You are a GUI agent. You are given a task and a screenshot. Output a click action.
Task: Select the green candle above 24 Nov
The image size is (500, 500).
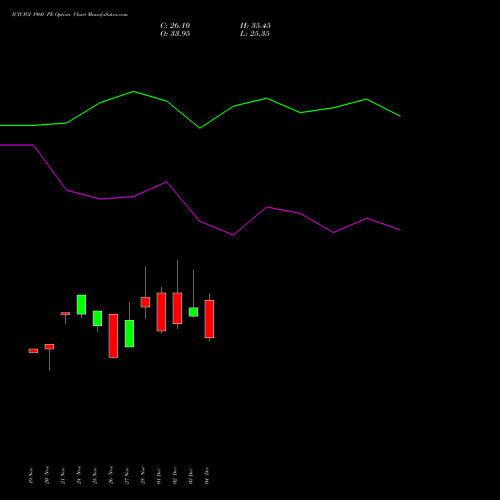(x=81, y=305)
